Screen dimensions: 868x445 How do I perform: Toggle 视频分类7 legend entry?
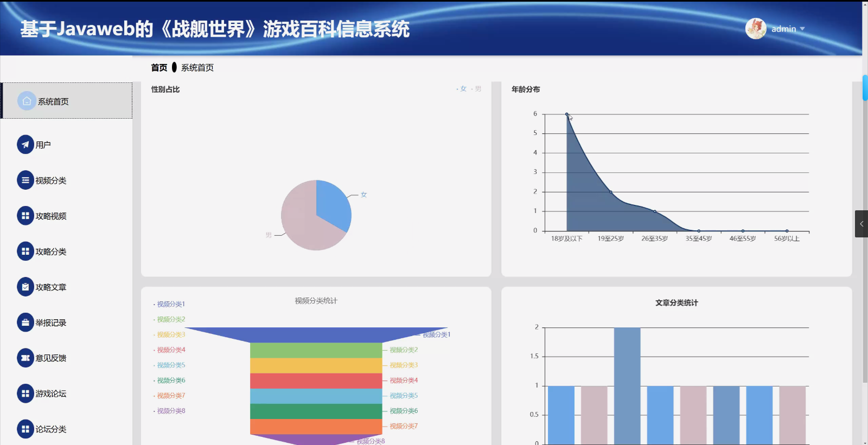(170, 395)
